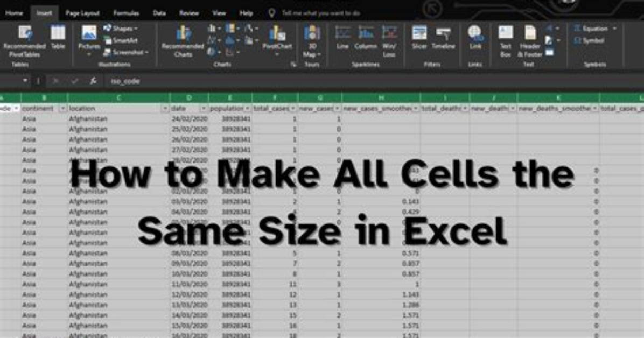Insert a Symbol
644x338 pixels.
589,40
